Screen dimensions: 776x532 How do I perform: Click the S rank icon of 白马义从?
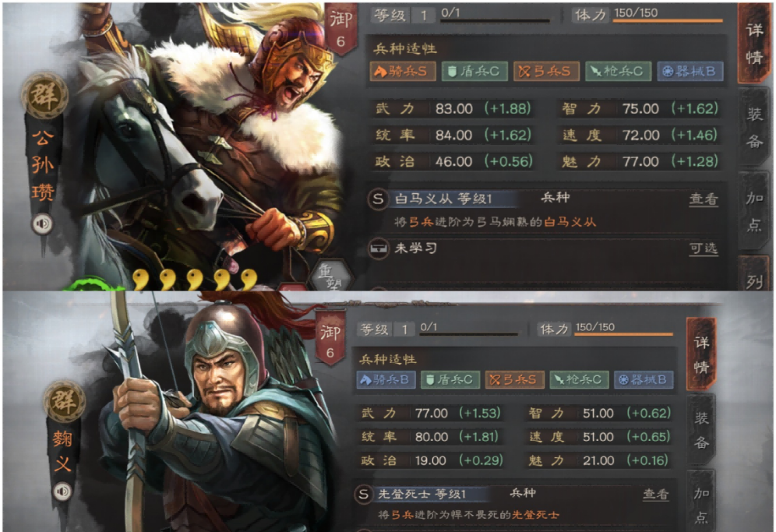(x=378, y=199)
